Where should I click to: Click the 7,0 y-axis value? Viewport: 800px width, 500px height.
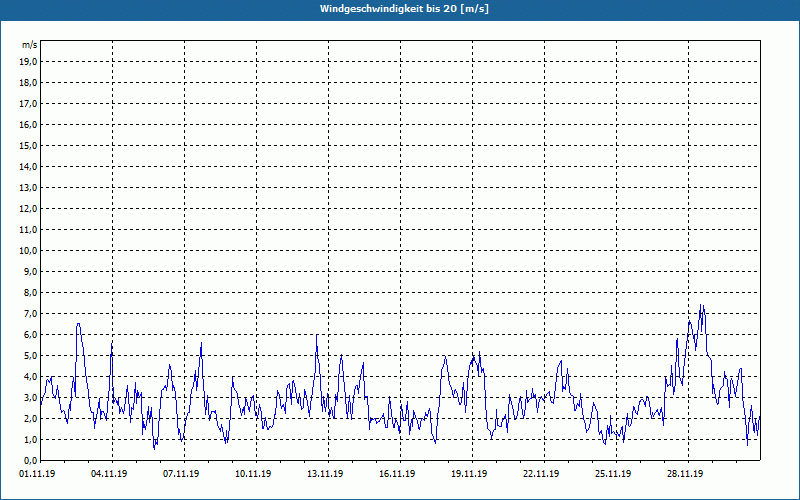click(x=31, y=313)
